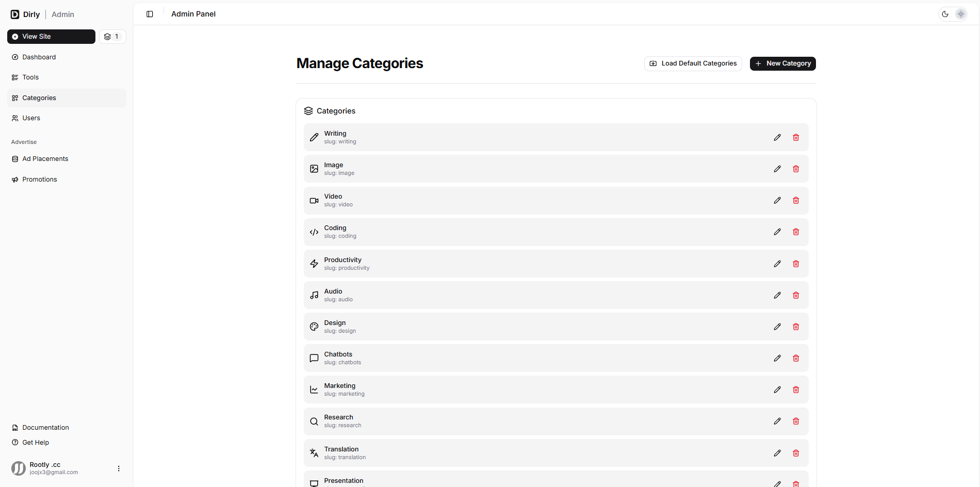Delete the Translation category
Image resolution: width=980 pixels, height=487 pixels.
pos(796,453)
